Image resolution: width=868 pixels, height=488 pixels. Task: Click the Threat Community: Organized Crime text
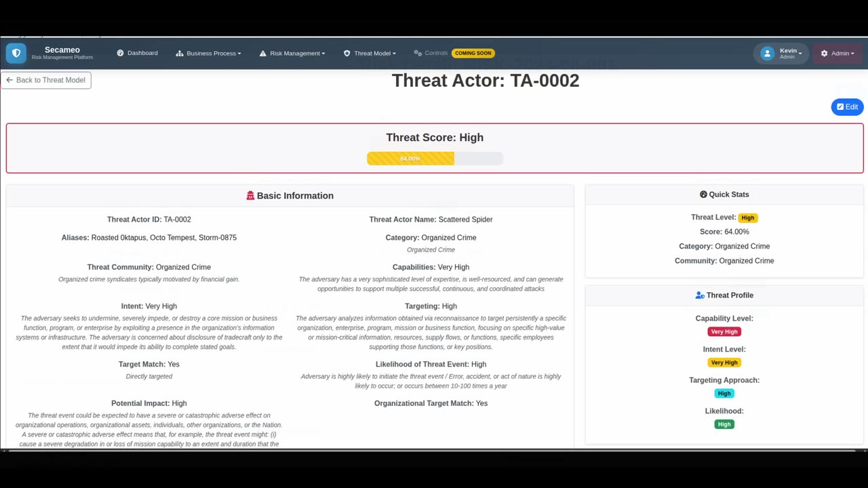point(149,267)
